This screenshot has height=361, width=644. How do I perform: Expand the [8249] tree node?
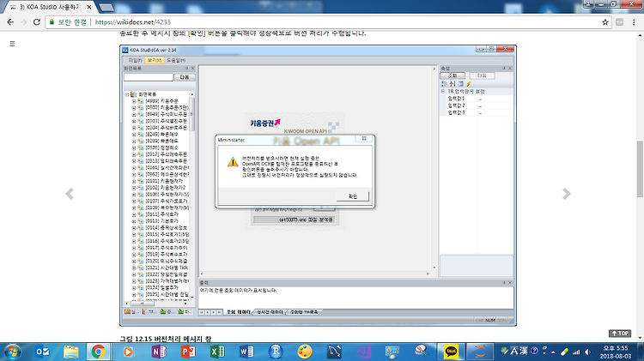pyautogui.click(x=134, y=134)
